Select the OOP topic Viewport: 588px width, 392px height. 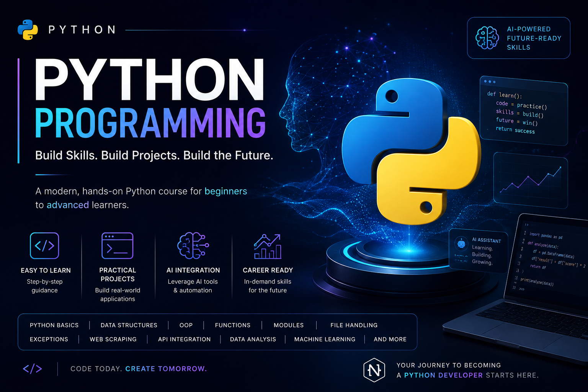click(186, 325)
